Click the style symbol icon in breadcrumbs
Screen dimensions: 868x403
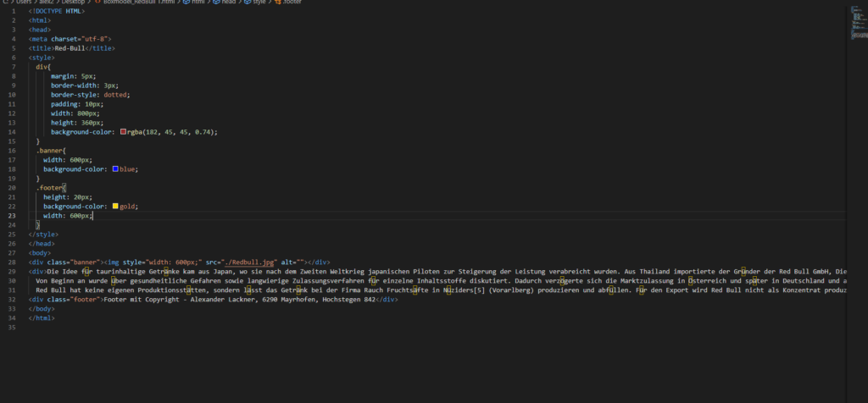247,3
